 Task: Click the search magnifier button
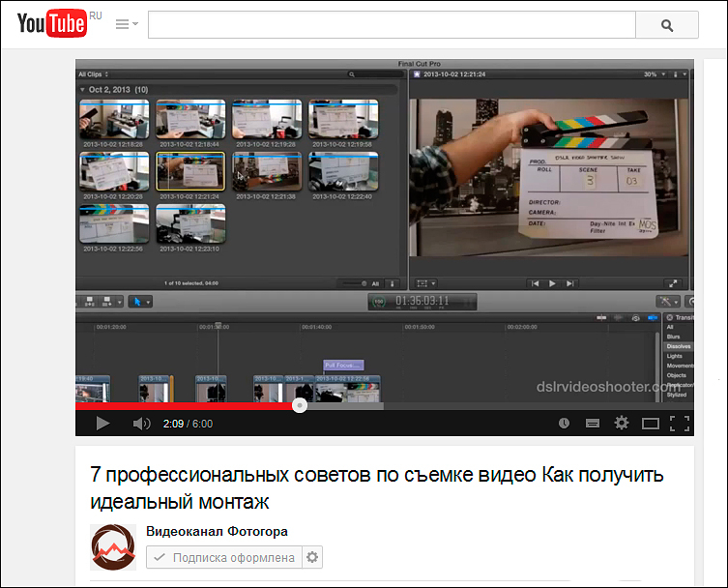pyautogui.click(x=667, y=25)
